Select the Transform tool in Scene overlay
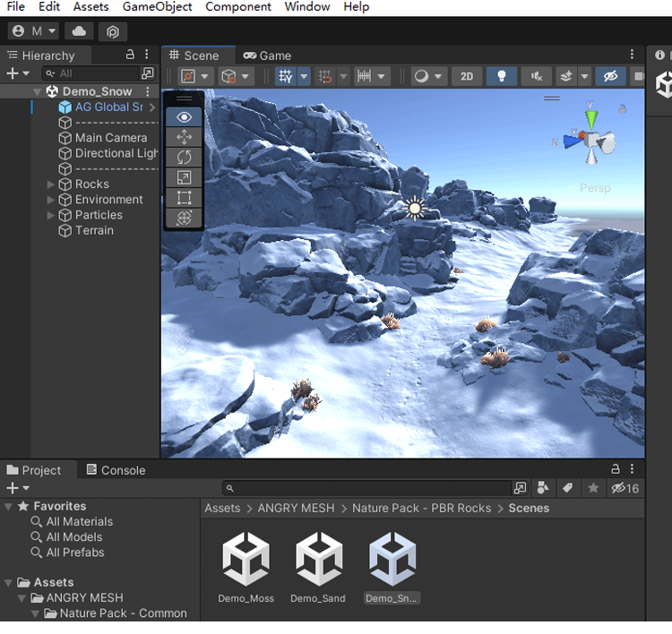The image size is (672, 634). click(185, 218)
